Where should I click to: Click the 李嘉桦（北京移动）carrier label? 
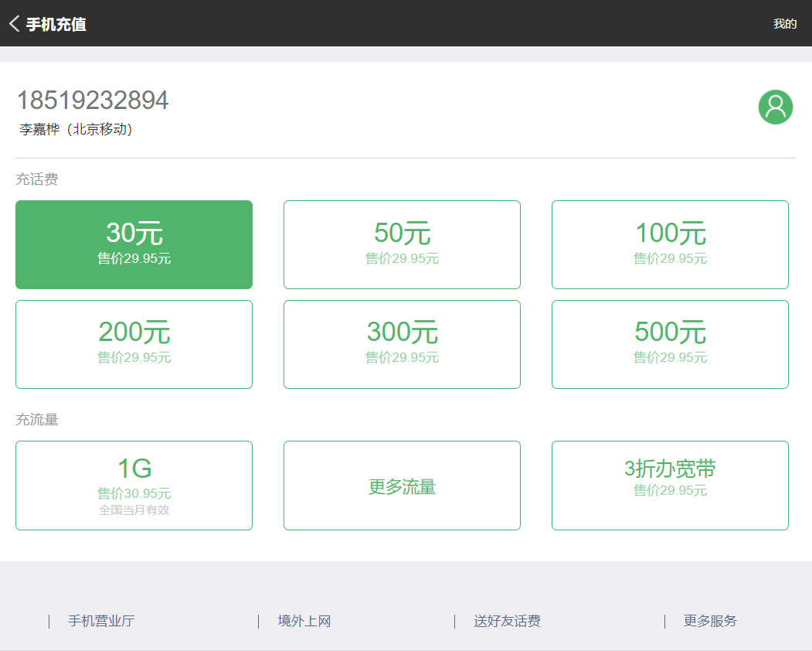pos(76,129)
